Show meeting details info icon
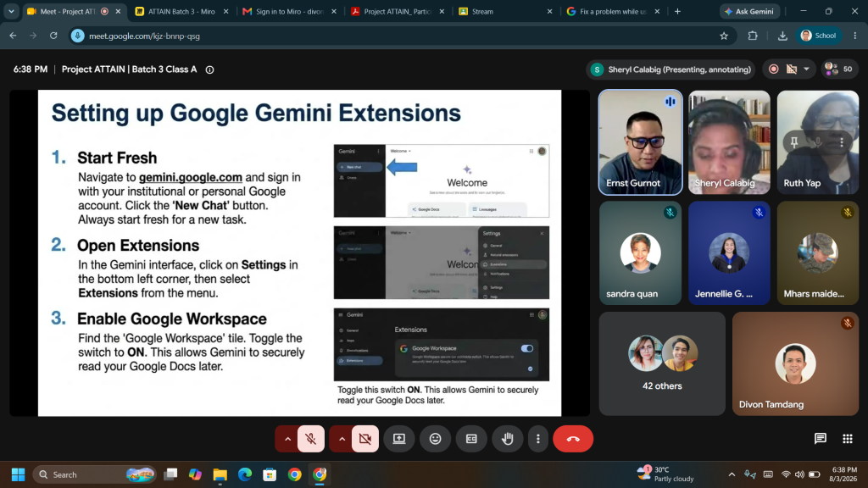Viewport: 868px width, 488px height. click(210, 69)
